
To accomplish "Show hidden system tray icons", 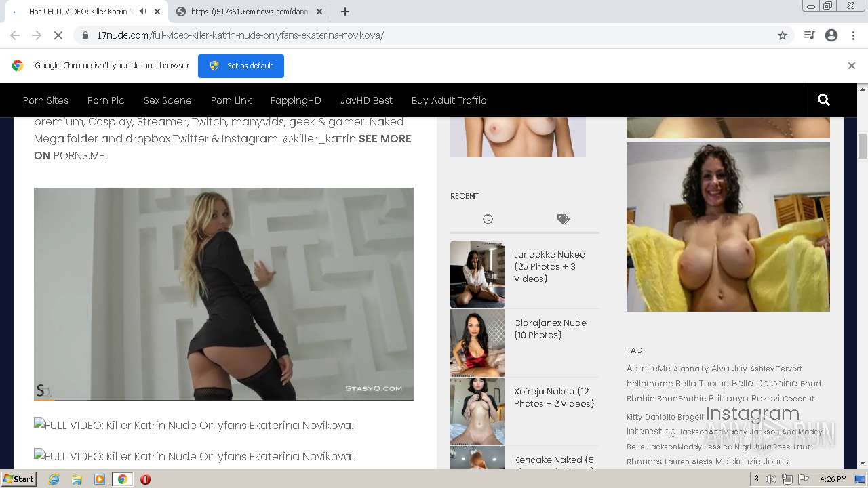I will pyautogui.click(x=756, y=479).
